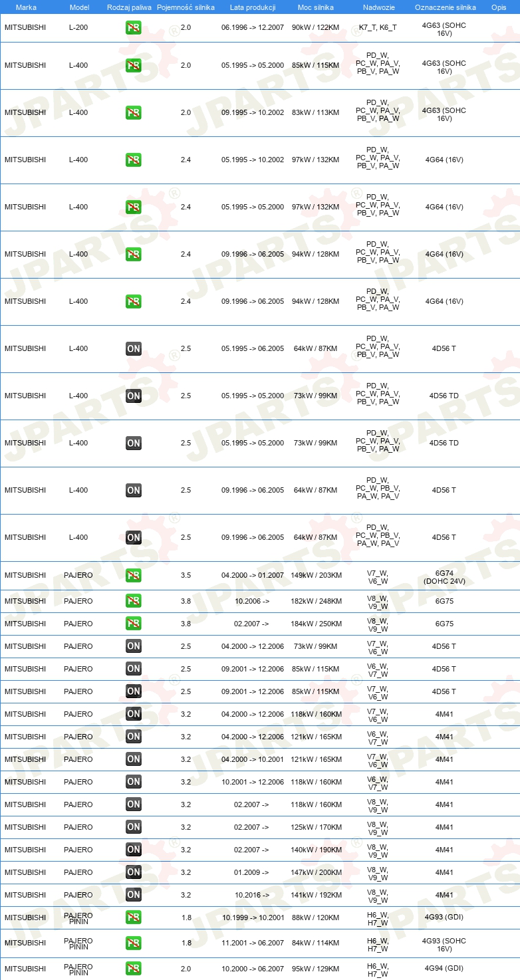Select the '06.1996 -> 12.2007' production years cell
Viewport: 520px width, 980px height.
point(253,28)
